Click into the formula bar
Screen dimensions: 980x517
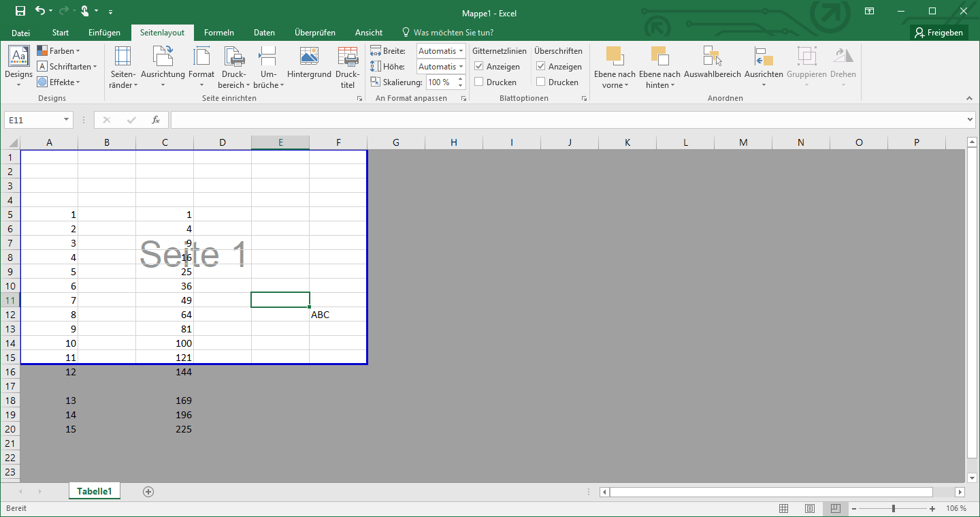point(569,120)
